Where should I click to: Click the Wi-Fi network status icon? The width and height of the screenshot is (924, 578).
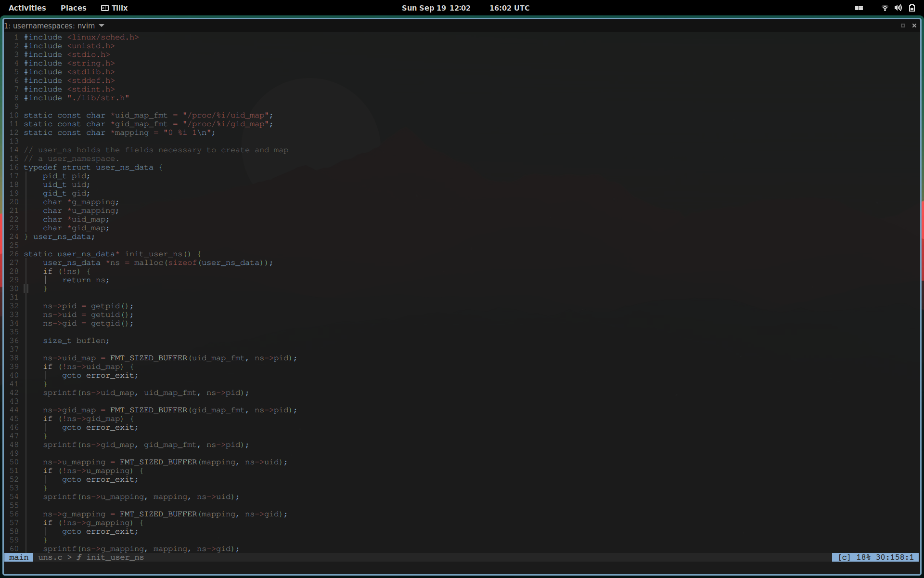point(885,8)
